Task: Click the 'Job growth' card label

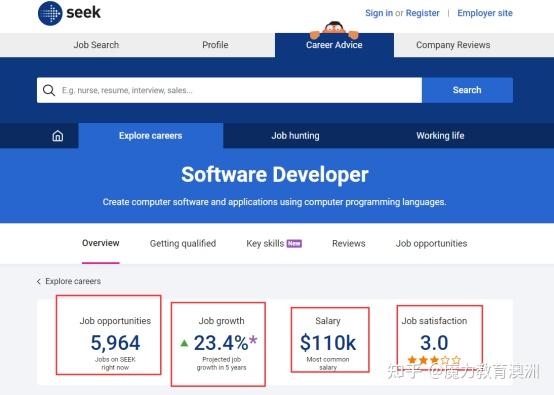Action: [x=222, y=321]
